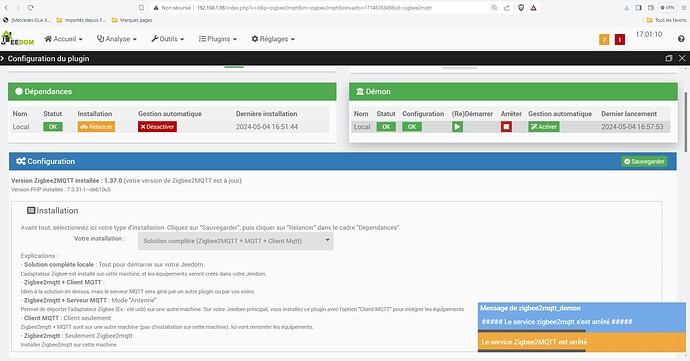
Task: Open the Analyse menu
Action: 117,39
